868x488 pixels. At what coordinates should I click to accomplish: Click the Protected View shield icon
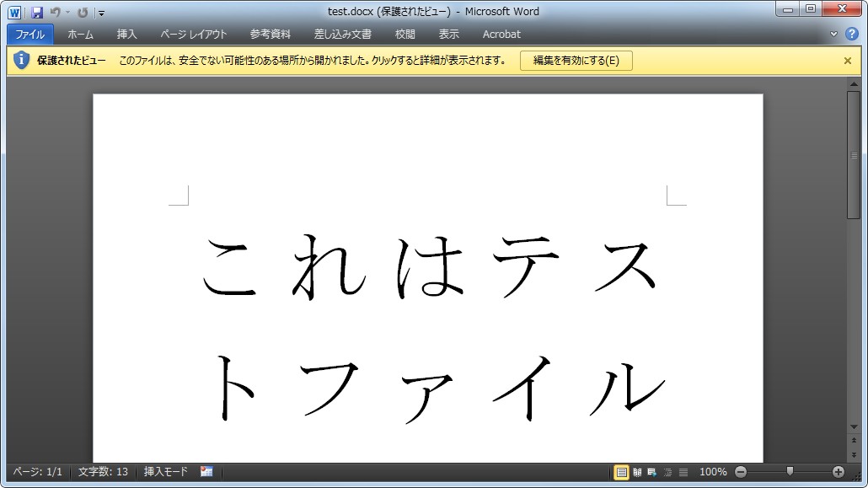click(x=21, y=60)
